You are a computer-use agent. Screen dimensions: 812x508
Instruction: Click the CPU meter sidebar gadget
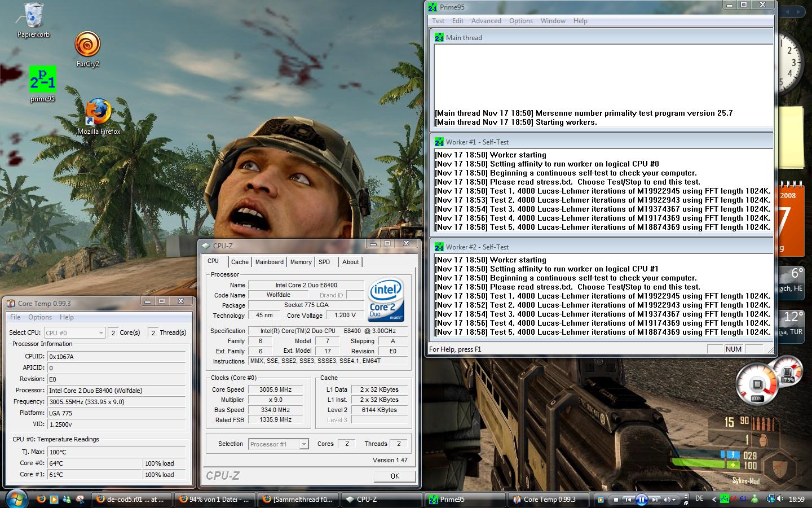click(768, 381)
